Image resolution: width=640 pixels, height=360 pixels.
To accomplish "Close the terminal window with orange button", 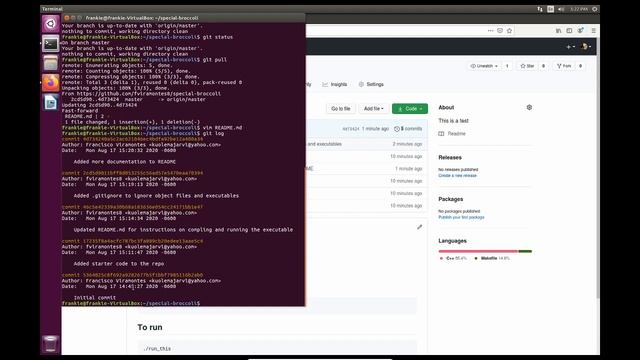I will click(67, 18).
